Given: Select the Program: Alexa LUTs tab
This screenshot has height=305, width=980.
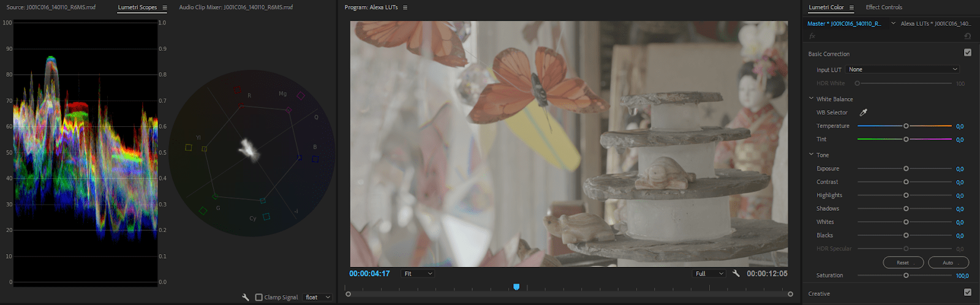Looking at the screenshot, I should pyautogui.click(x=371, y=7).
